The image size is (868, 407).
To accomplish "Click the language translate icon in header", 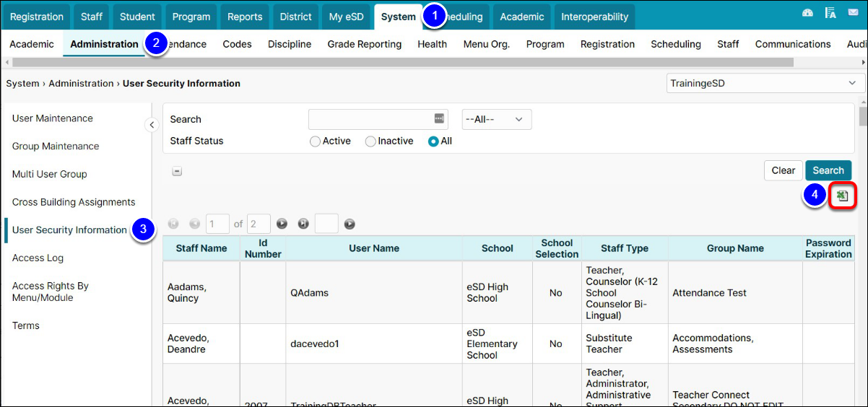I will [x=830, y=14].
